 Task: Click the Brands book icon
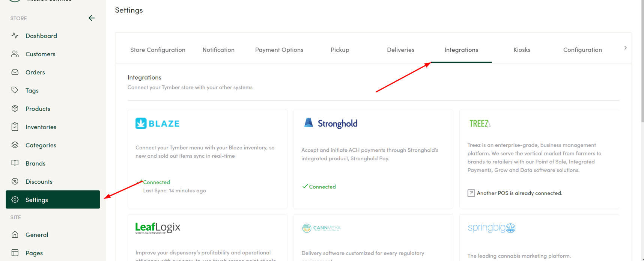coord(15,163)
